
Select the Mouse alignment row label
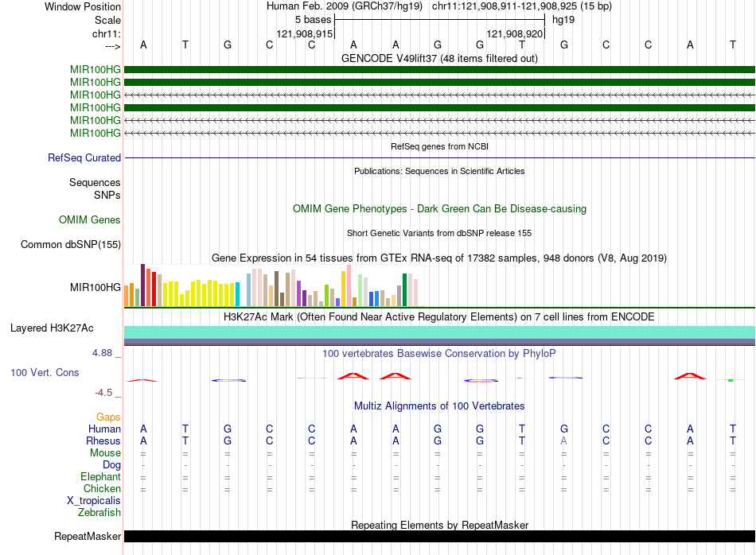tap(106, 453)
